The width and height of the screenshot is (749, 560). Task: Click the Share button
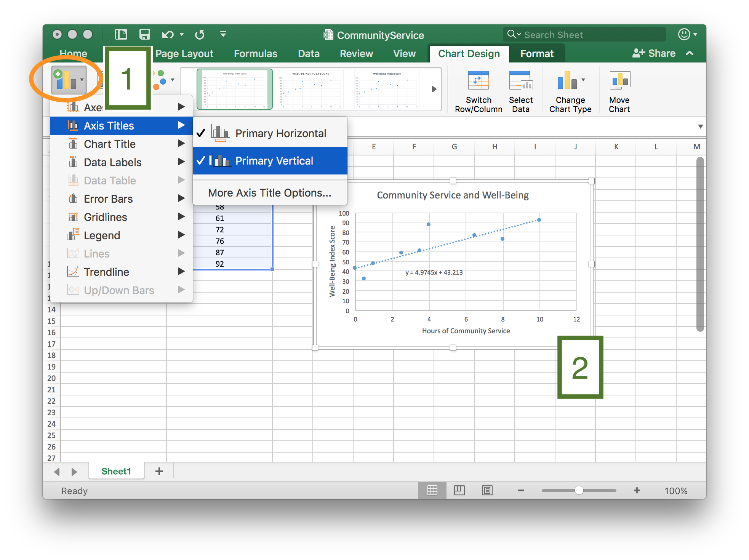[x=654, y=53]
